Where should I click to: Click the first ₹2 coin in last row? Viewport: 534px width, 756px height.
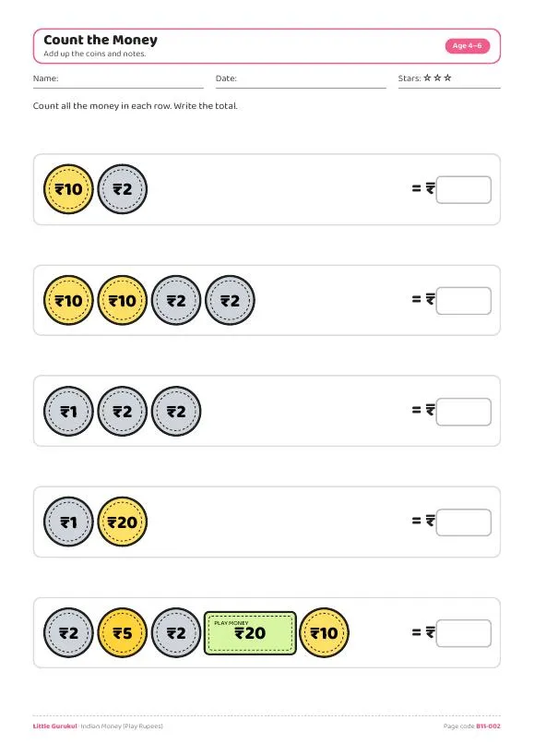(x=68, y=633)
